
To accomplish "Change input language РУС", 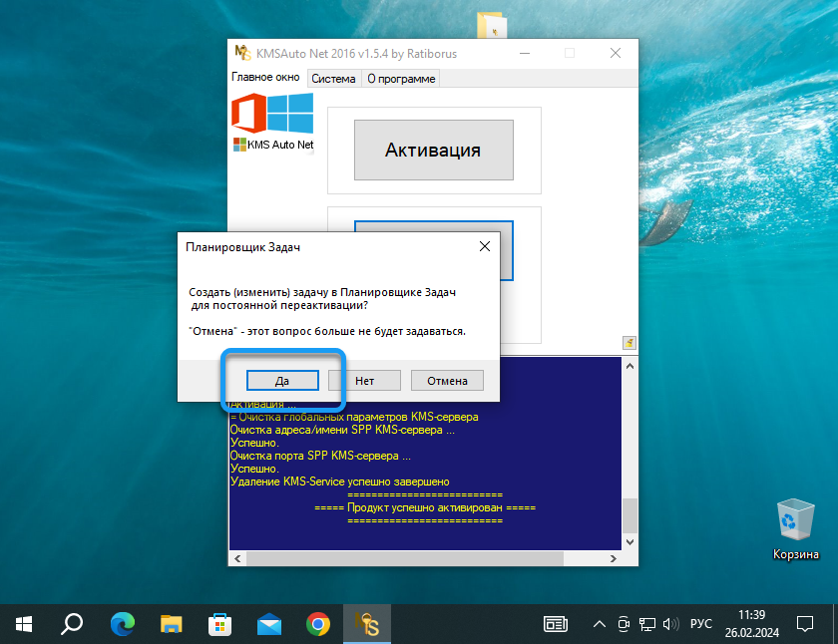I will coord(700,624).
